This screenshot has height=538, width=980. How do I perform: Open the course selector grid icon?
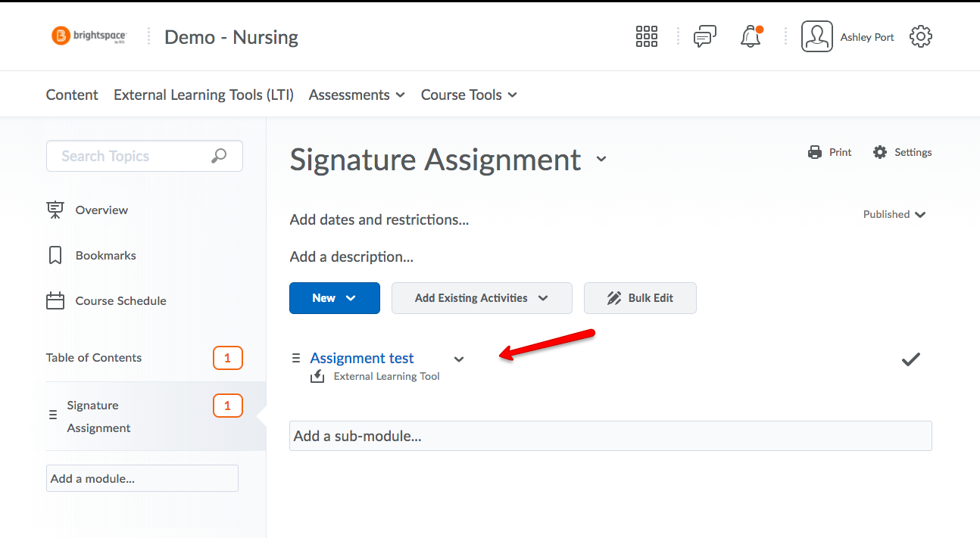click(646, 36)
